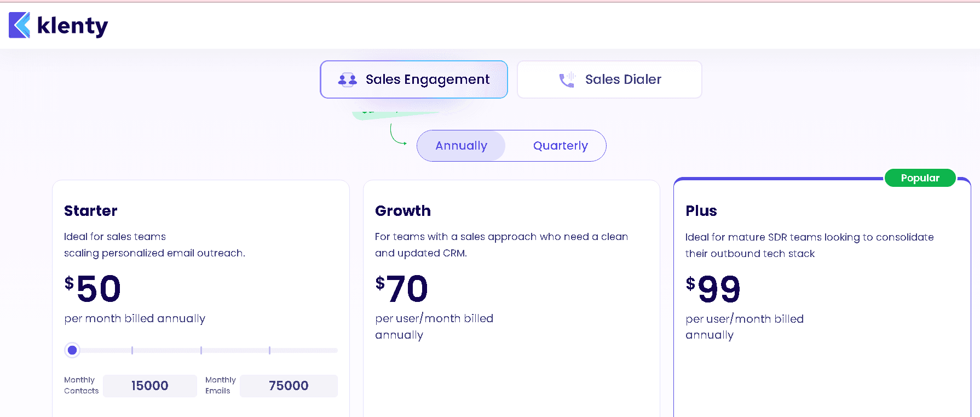
Task: Switch billing to Quarterly
Action: coord(561,146)
